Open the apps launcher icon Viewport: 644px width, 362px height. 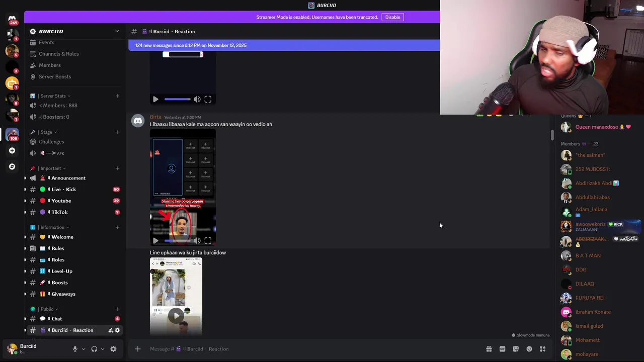tap(543, 349)
